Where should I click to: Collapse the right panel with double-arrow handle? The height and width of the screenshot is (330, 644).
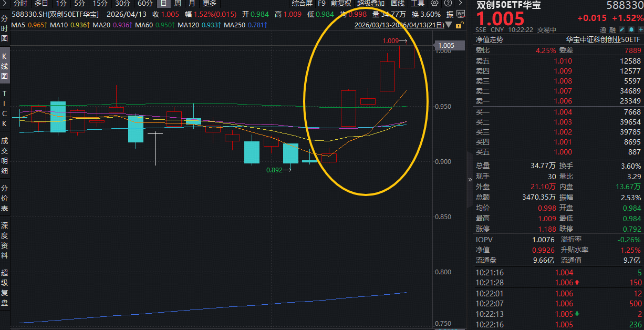[x=470, y=179]
